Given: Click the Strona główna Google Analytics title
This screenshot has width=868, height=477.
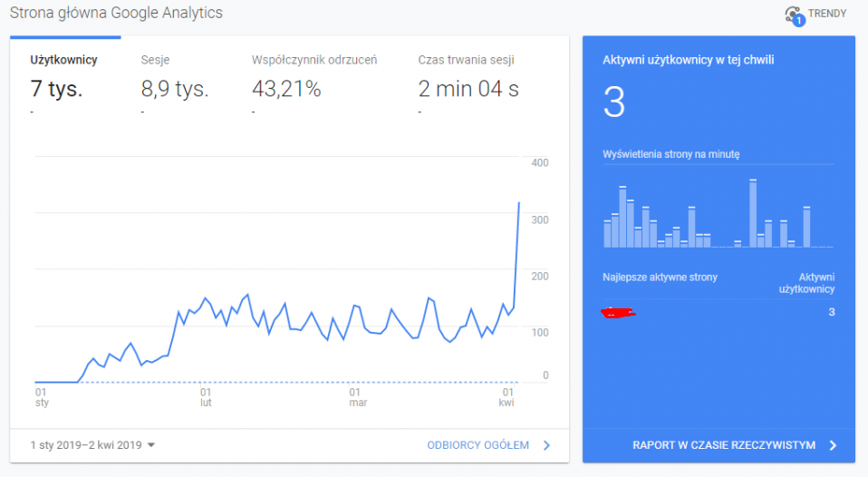Looking at the screenshot, I should [116, 14].
